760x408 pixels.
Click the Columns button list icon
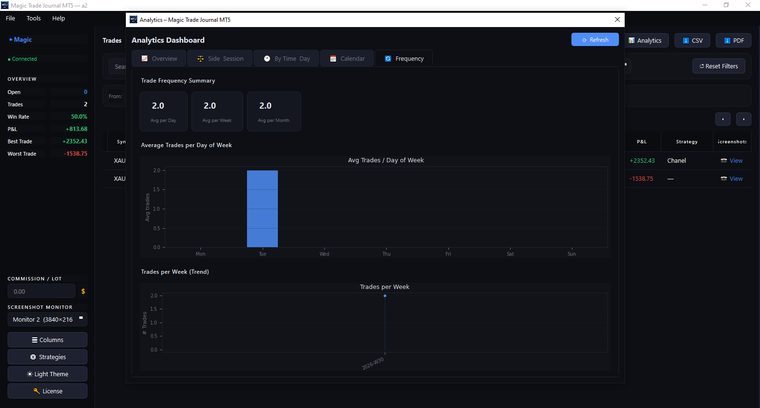(34, 340)
